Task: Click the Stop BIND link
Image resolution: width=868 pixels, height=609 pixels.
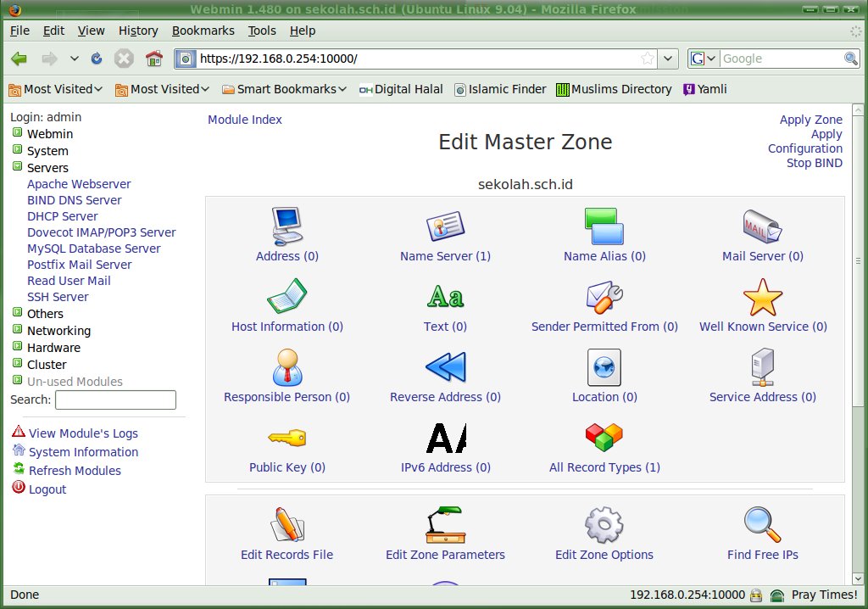Action: coord(814,163)
